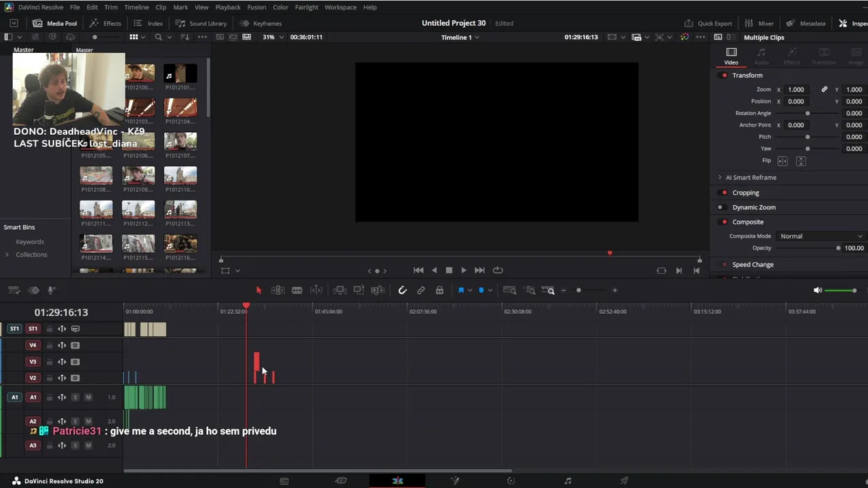The height and width of the screenshot is (488, 868).
Task: Stop playback with the stop button
Action: tap(449, 270)
